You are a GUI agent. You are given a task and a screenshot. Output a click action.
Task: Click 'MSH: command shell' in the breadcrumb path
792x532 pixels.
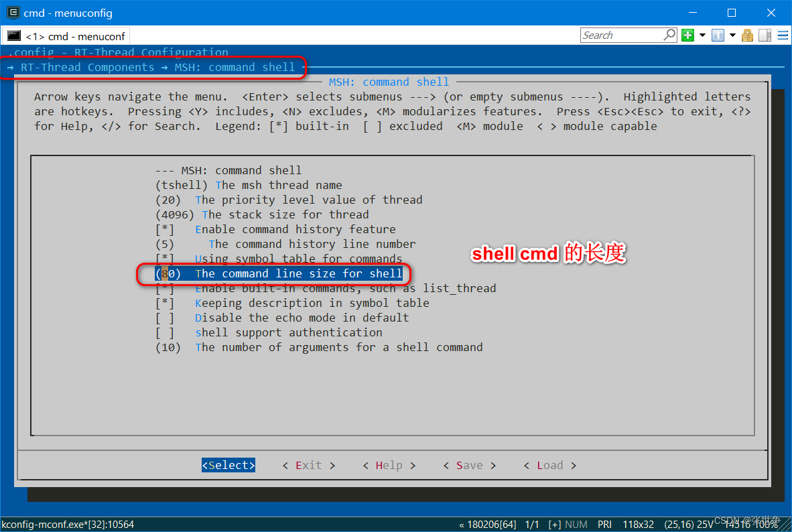pos(235,67)
